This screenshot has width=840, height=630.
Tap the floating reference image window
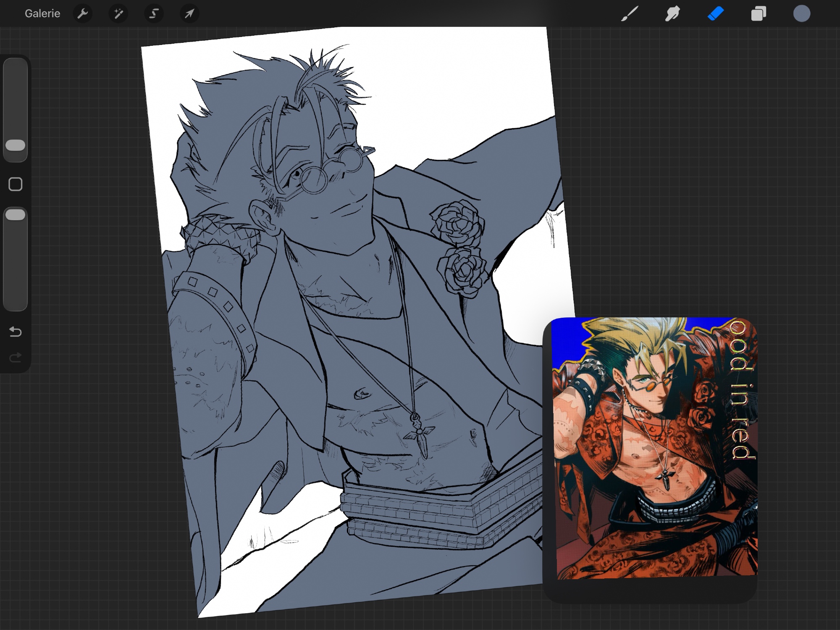click(655, 448)
